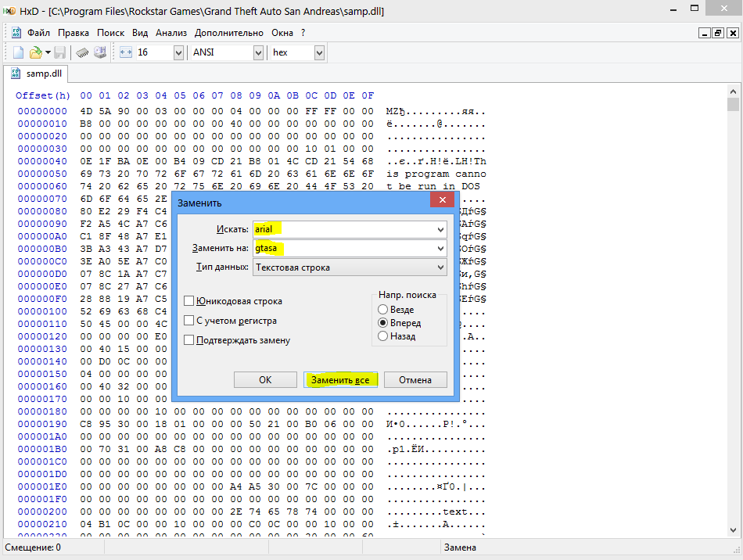Image resolution: width=743 pixels, height=560 pixels.
Task: Open the document system menu icon beside Файл
Action: (16, 33)
